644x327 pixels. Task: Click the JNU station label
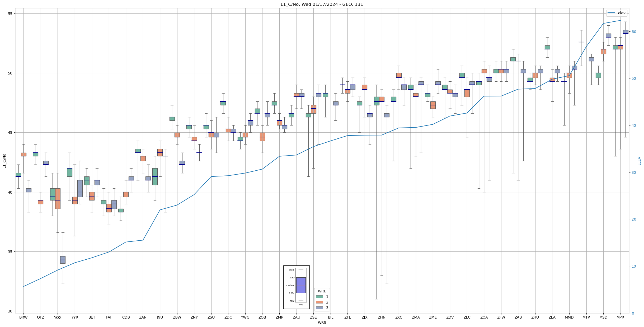coord(160,317)
